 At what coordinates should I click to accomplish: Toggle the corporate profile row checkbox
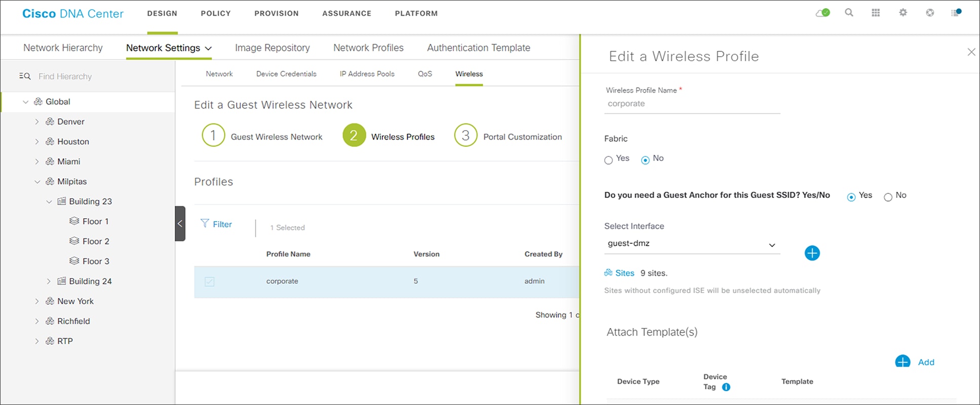(209, 281)
